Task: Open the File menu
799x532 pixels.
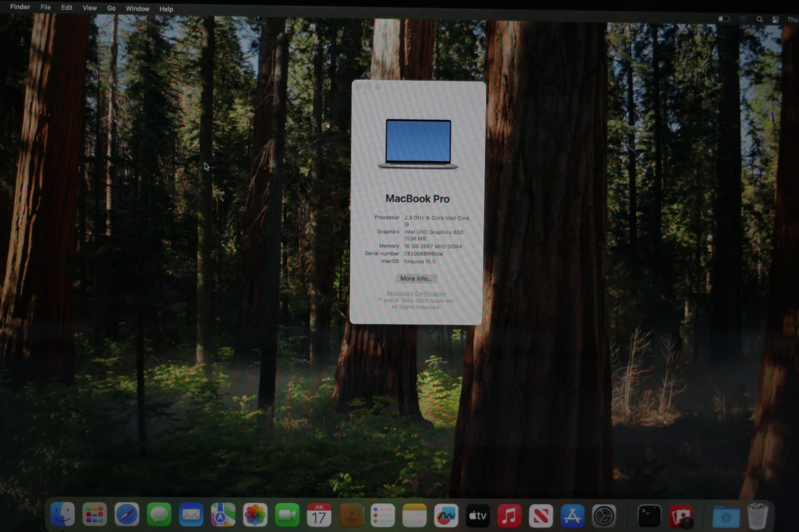Action: coord(45,7)
